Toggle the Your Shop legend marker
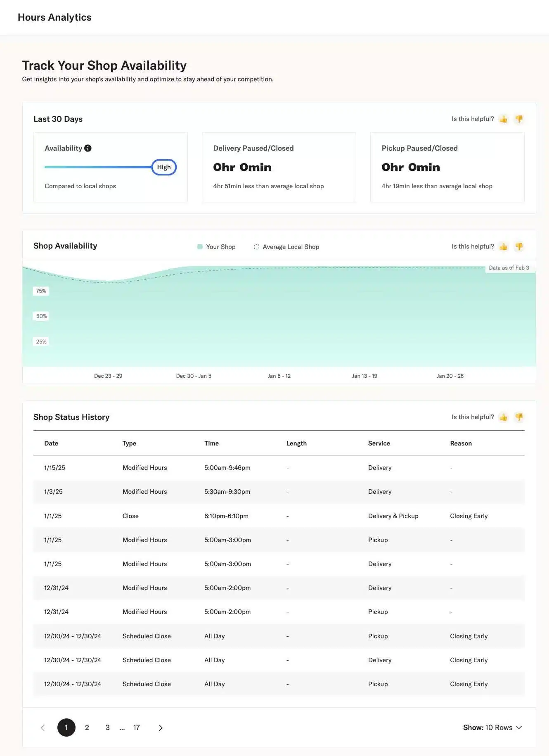The height and width of the screenshot is (756, 549). point(200,247)
